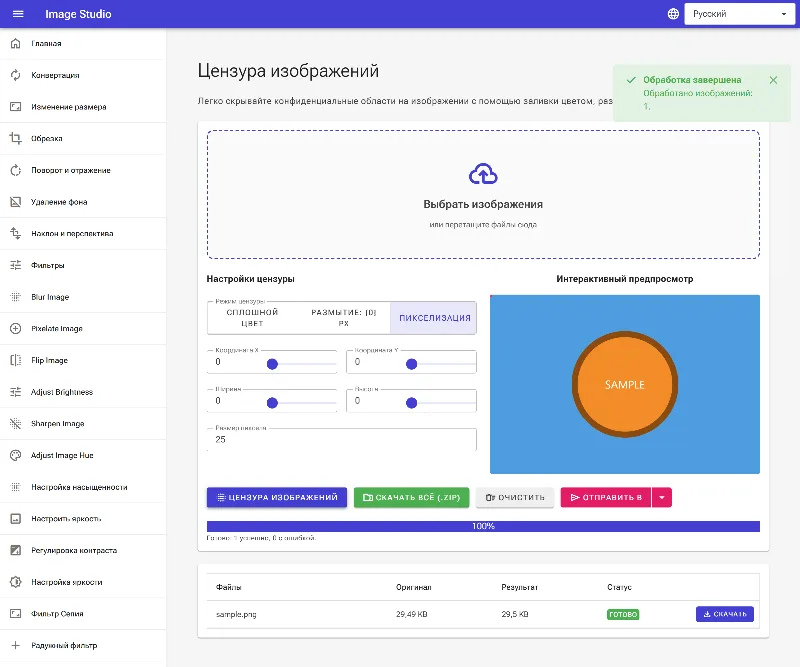The width and height of the screenshot is (800, 667).
Task: Click the crop icon beside Обрезка
Action: [x=16, y=138]
